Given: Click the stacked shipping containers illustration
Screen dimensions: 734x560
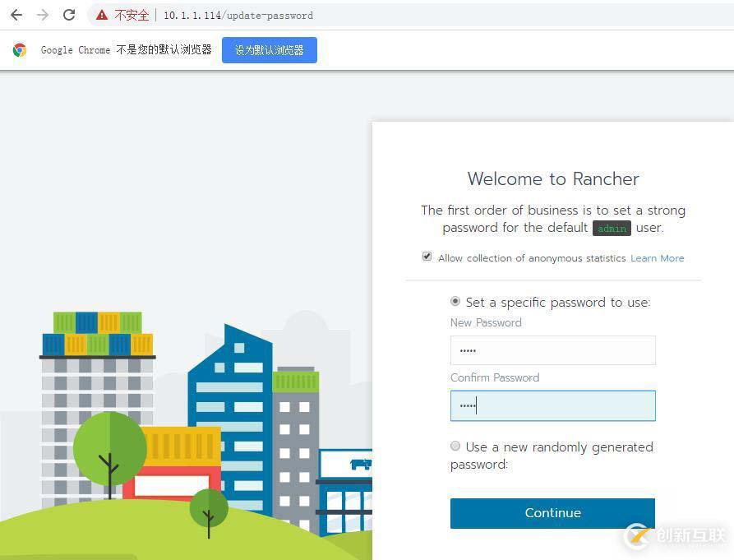Looking at the screenshot, I should [98, 334].
